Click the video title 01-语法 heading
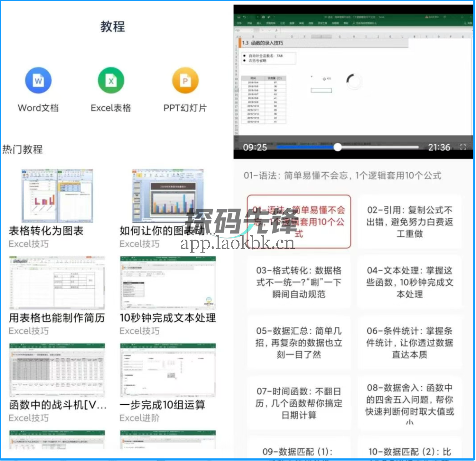 (342, 176)
